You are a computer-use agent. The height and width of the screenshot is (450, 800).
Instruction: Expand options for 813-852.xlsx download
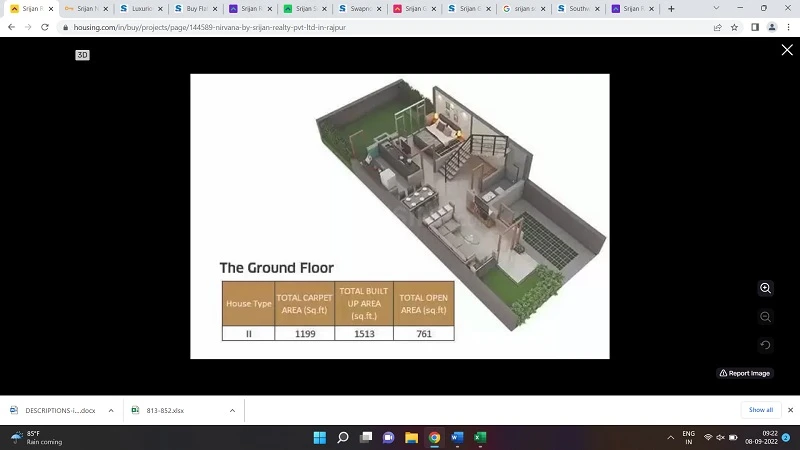(232, 410)
